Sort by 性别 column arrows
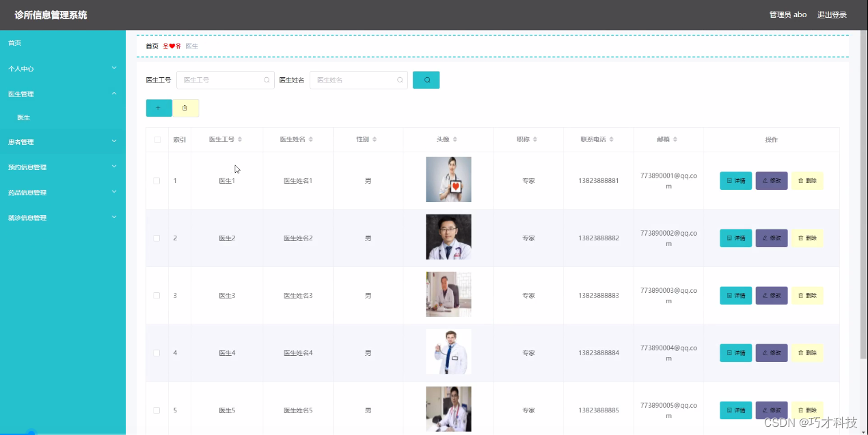The width and height of the screenshot is (868, 435). [x=375, y=139]
